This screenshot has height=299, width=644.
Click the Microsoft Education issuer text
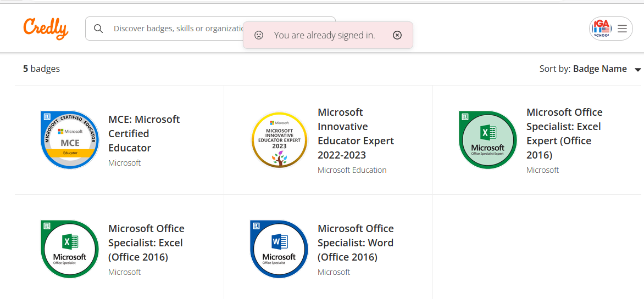[352, 170]
